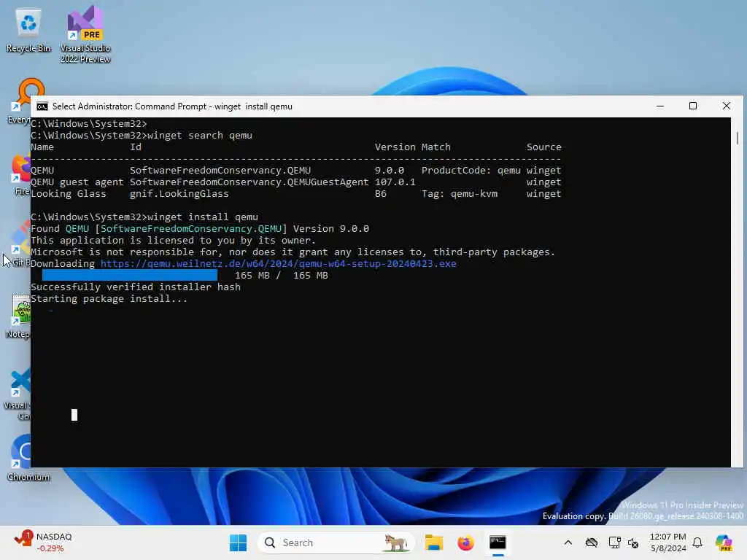This screenshot has width=747, height=560.
Task: Open the Visual Studio Code desktop shortcut
Action: [x=18, y=394]
